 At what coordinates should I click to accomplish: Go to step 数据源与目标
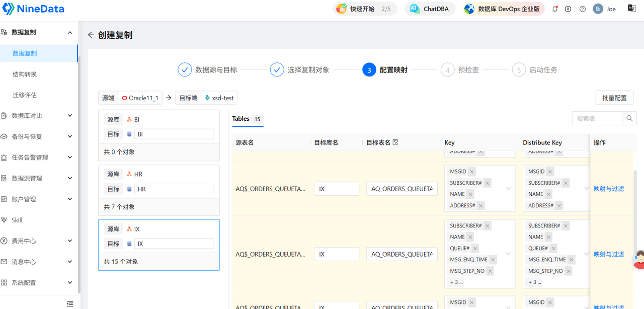207,70
